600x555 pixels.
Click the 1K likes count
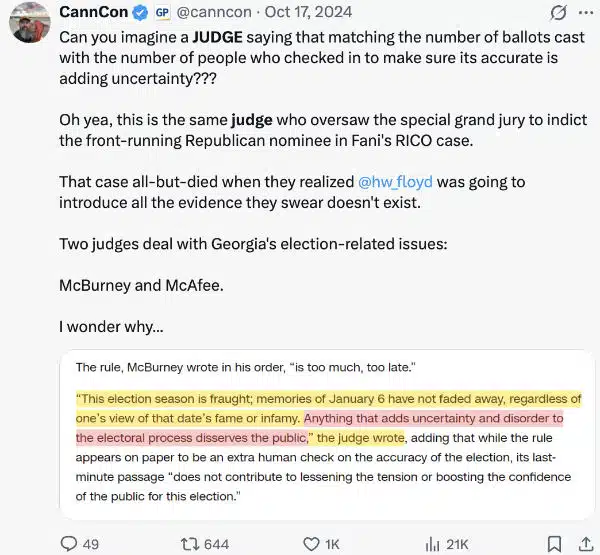[x=333, y=544]
